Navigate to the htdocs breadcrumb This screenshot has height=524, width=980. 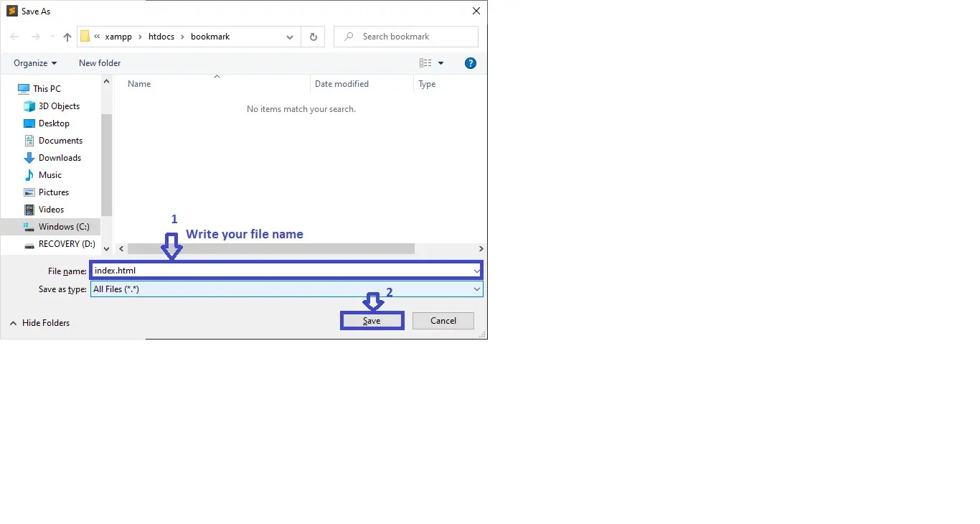pos(161,37)
